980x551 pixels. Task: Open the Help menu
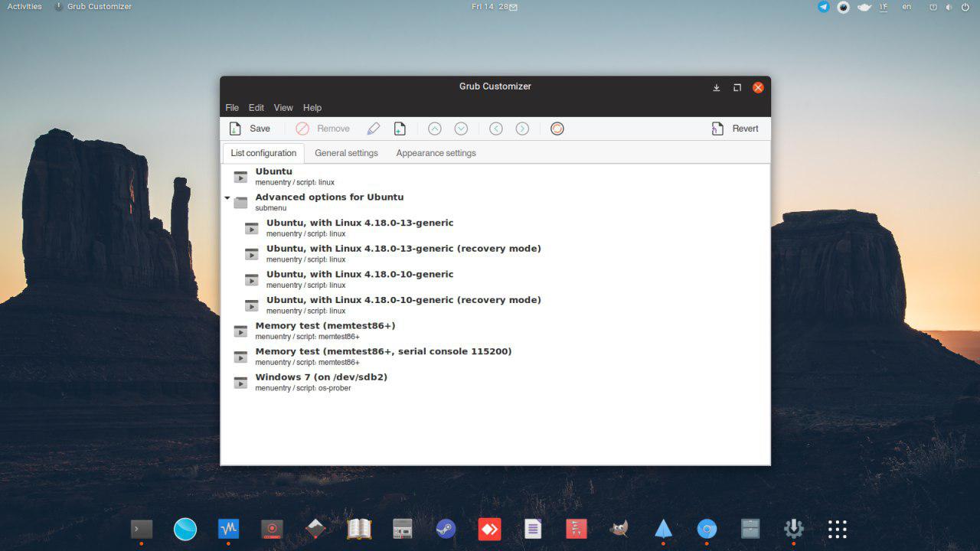pos(312,108)
